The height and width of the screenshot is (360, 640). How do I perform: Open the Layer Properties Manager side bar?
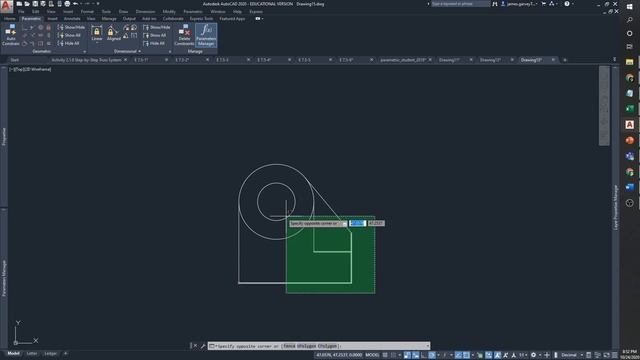tap(616, 207)
